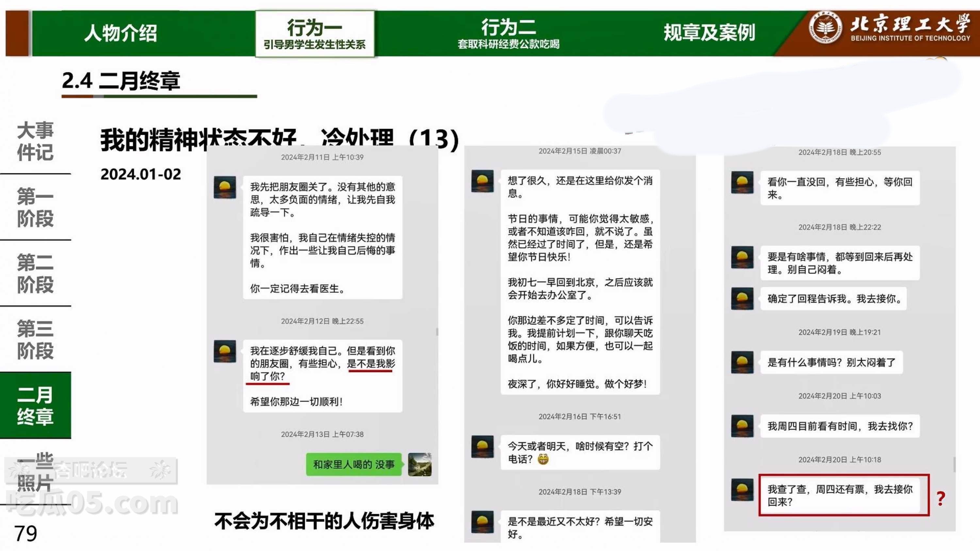Click avatar beside red-boxed 周四还有票 message
Viewport: 980px width, 551px height.
[742, 490]
